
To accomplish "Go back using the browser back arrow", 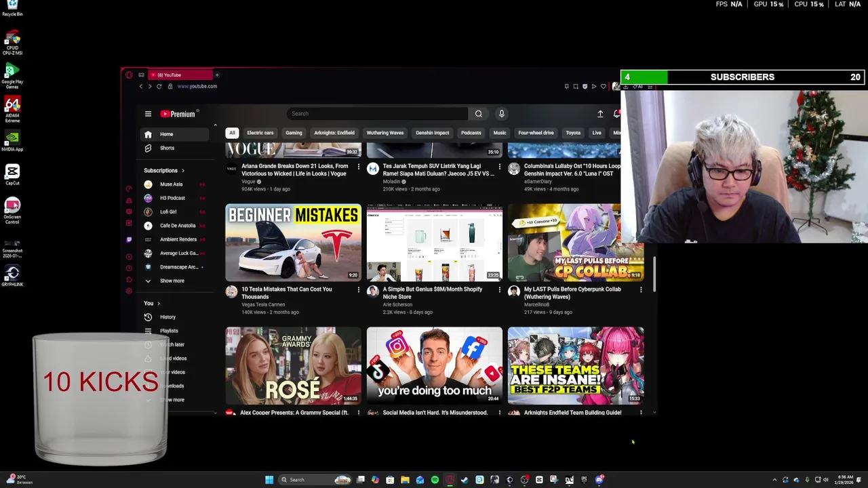I will tap(141, 86).
